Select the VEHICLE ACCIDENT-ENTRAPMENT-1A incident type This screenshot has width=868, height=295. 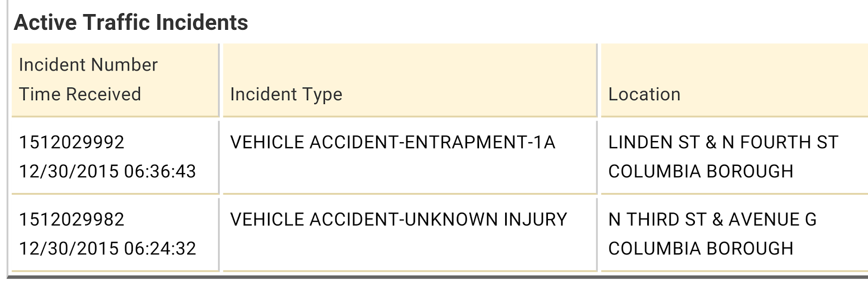[392, 143]
